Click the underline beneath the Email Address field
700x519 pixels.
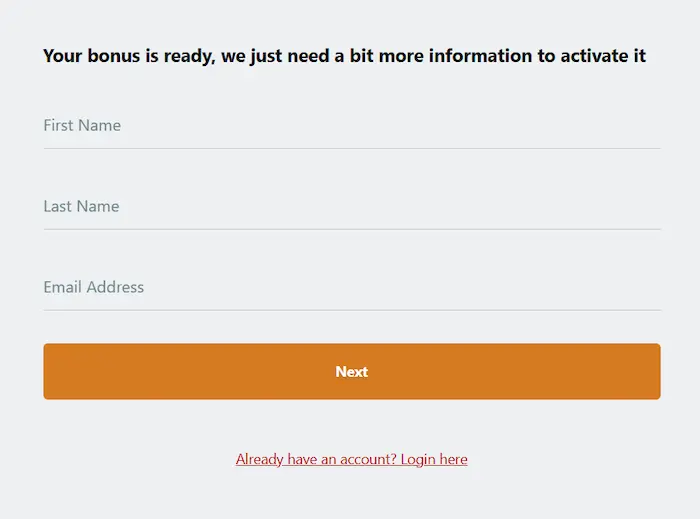tap(352, 310)
